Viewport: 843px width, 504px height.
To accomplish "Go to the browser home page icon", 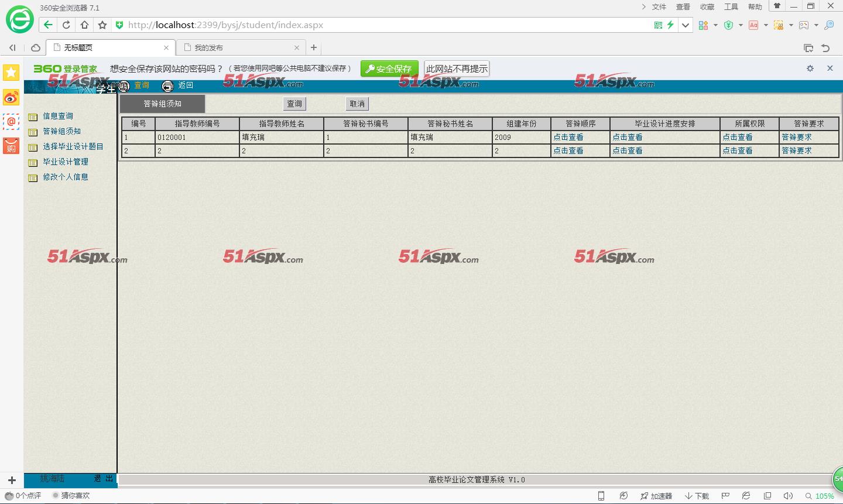I will (84, 25).
